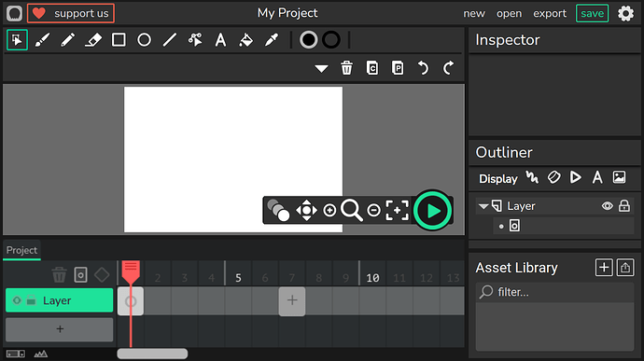Select the Cursor selection tool
This screenshot has width=644, height=361.
[17, 40]
